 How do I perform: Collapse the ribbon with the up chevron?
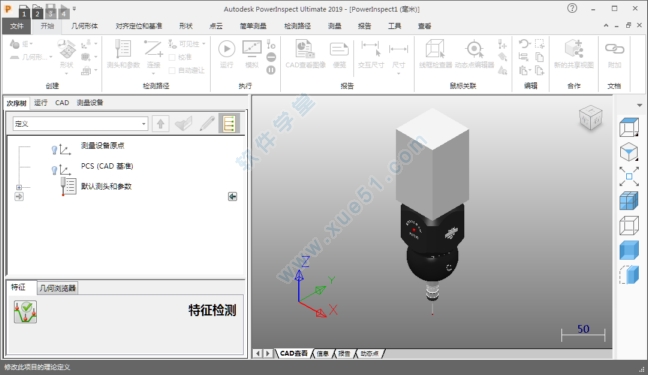pos(606,26)
